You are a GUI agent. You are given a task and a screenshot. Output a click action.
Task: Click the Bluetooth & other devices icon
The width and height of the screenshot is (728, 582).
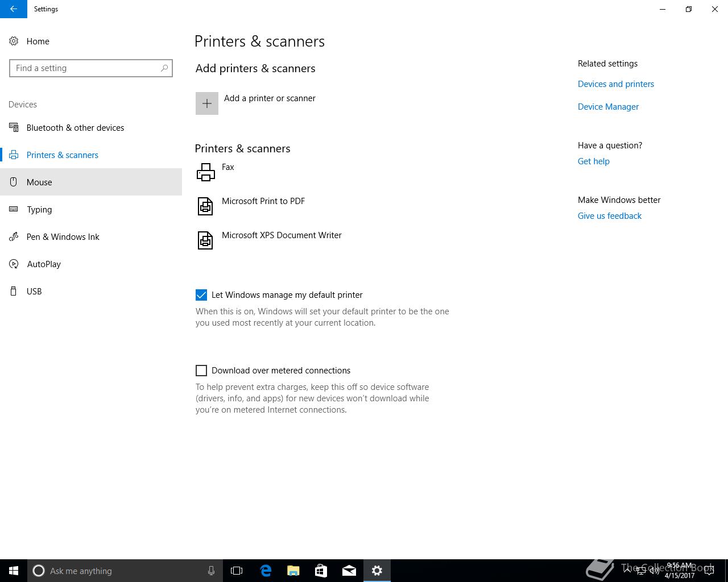tap(14, 128)
